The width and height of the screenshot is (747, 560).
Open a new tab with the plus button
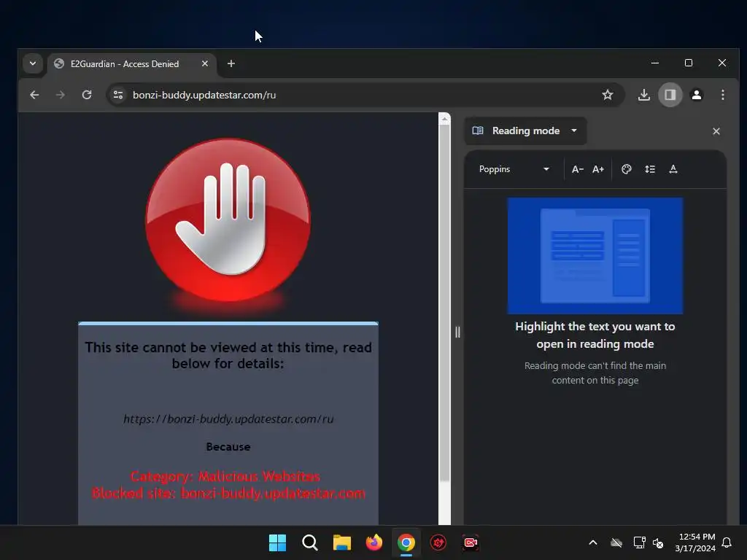(x=231, y=63)
